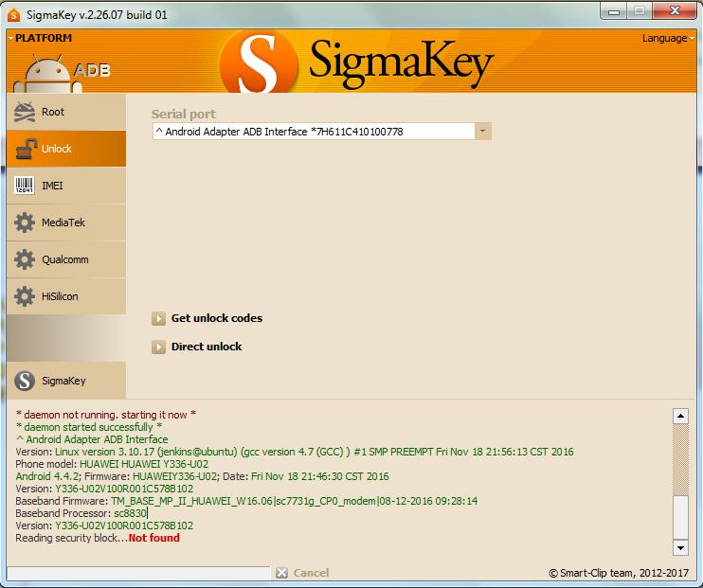Select the Qualcomm tab
Screen dimensions: 703x588
click(x=66, y=259)
